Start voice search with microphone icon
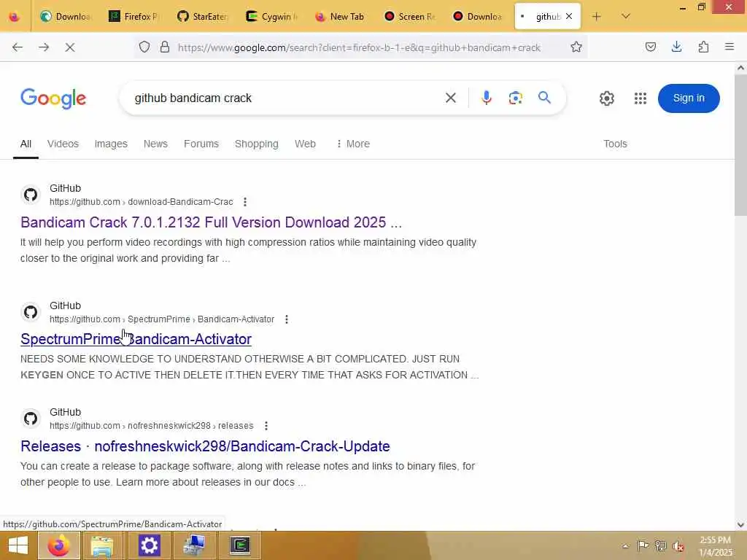Image resolution: width=747 pixels, height=560 pixels. [x=487, y=98]
